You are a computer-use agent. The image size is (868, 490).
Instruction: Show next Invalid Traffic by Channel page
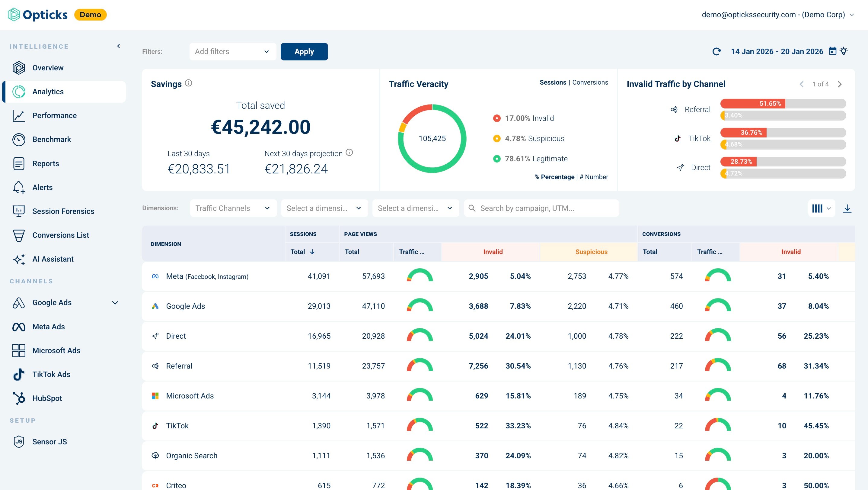click(x=840, y=84)
